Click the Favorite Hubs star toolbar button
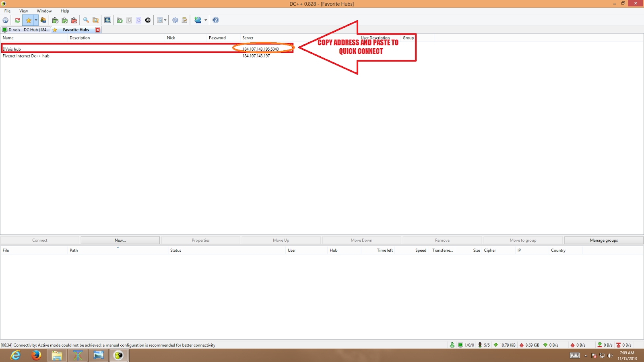The image size is (644, 362). [28, 20]
